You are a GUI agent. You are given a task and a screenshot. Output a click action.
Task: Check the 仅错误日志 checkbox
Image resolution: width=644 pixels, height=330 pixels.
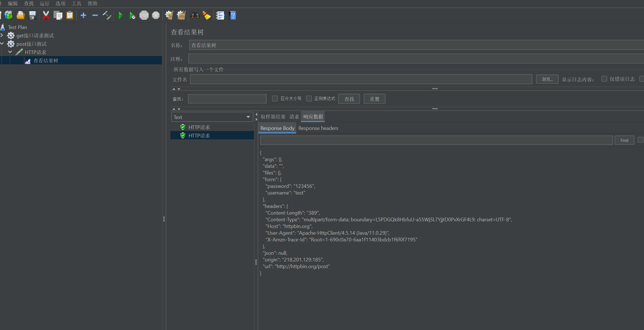604,79
